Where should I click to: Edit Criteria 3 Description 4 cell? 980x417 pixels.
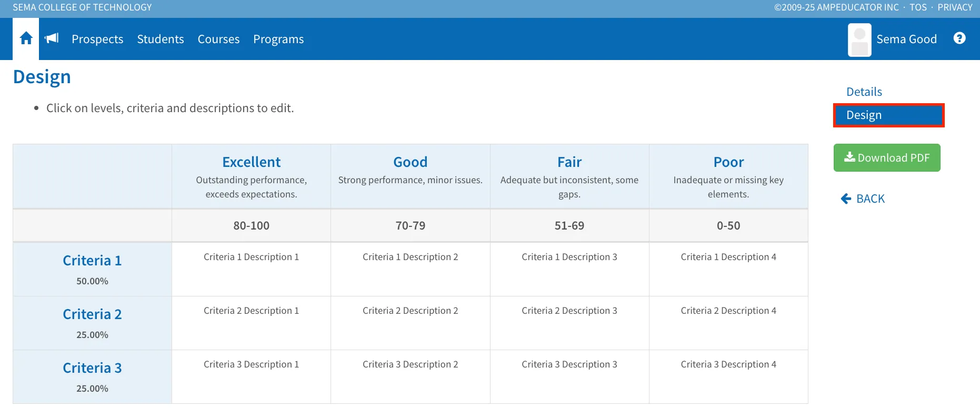[728, 376]
